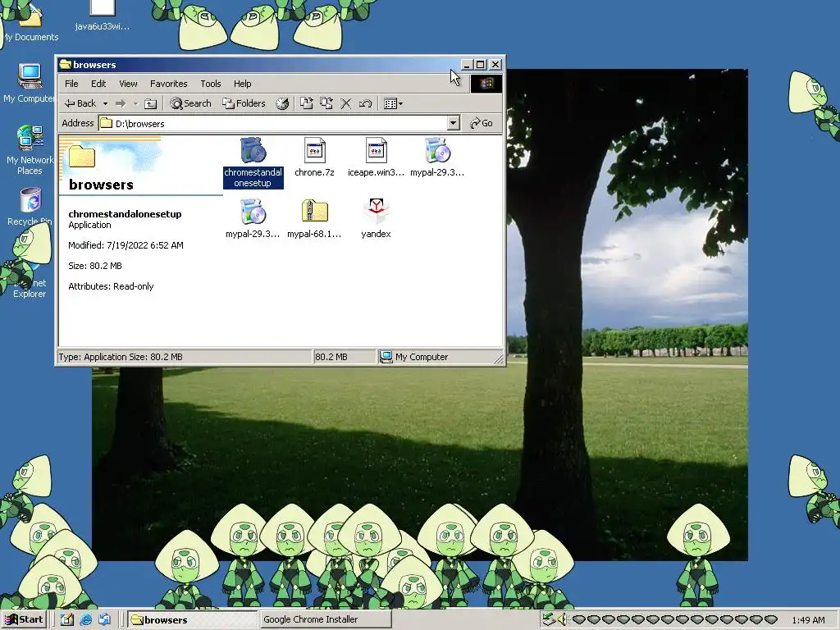Select the chromestandalonesetup installer file
Viewport: 840px width, 630px height.
253,162
